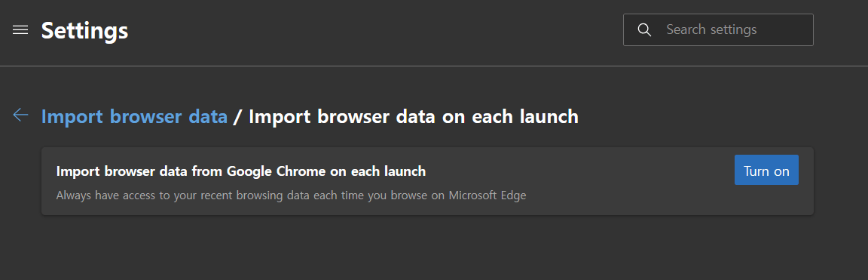This screenshot has height=280, width=868.
Task: Navigate up to the Import browser data parent page
Action: pos(135,116)
